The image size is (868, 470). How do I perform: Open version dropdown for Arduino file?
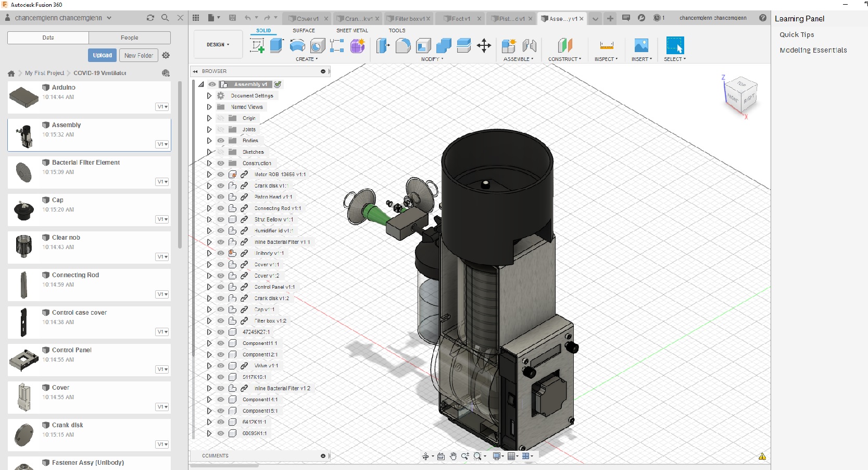[x=162, y=107]
